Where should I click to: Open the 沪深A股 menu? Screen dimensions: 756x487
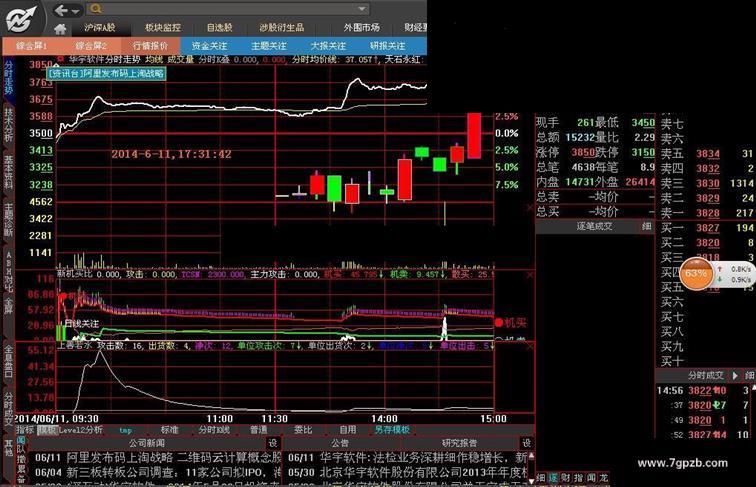pos(100,27)
